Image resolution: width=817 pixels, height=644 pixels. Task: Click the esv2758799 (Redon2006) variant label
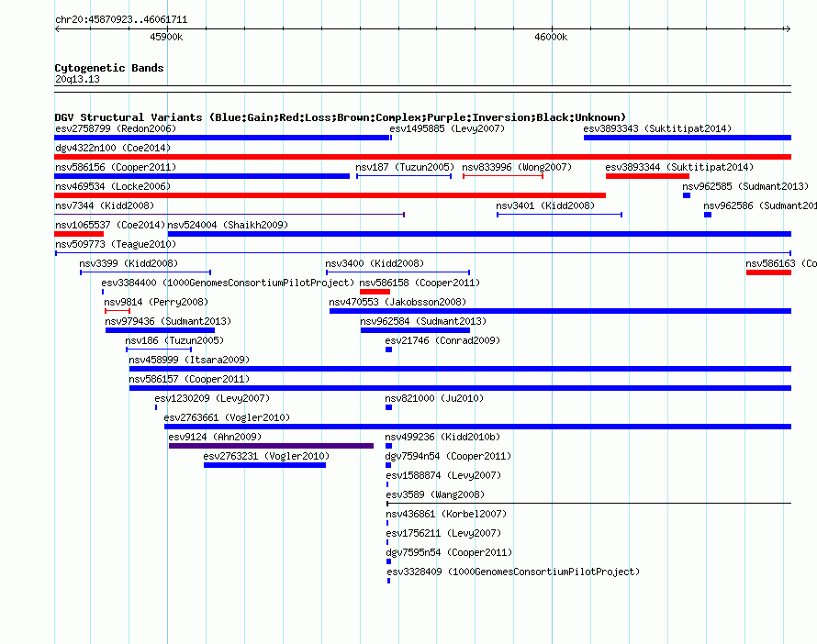[116, 128]
